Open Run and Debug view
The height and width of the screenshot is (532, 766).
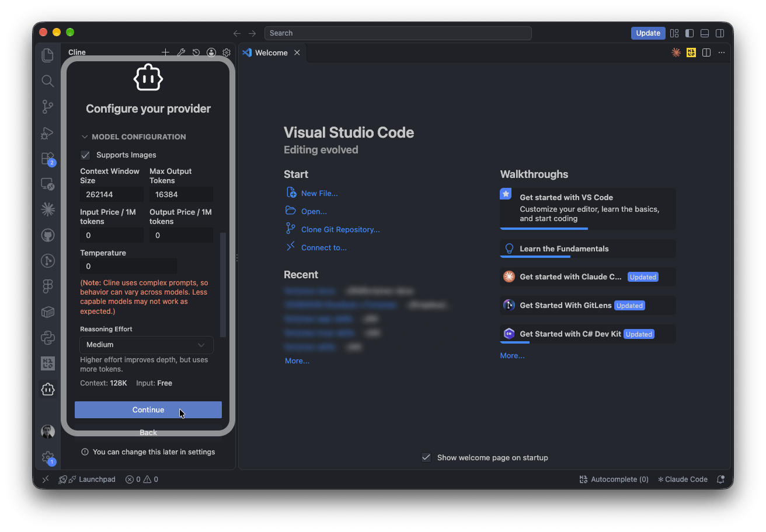[x=48, y=133]
